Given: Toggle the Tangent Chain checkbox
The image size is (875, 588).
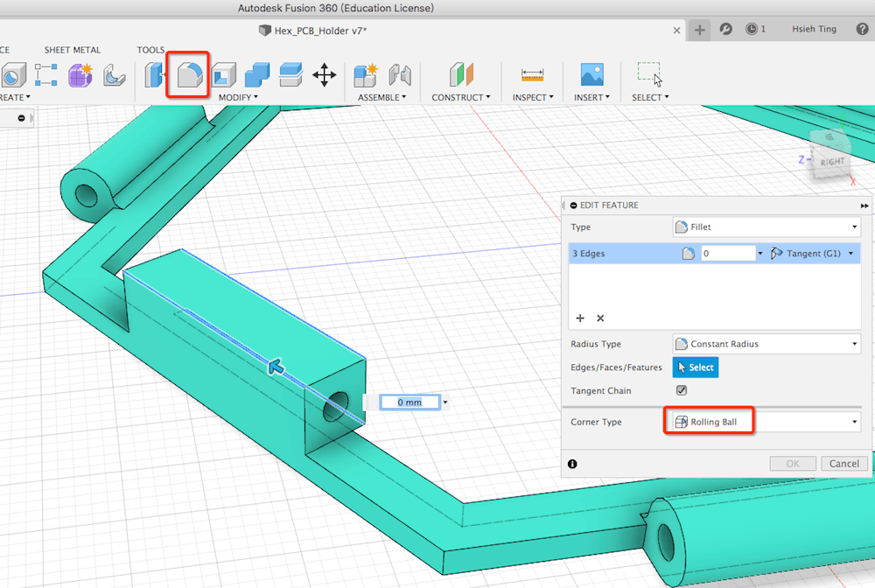Looking at the screenshot, I should pyautogui.click(x=682, y=390).
